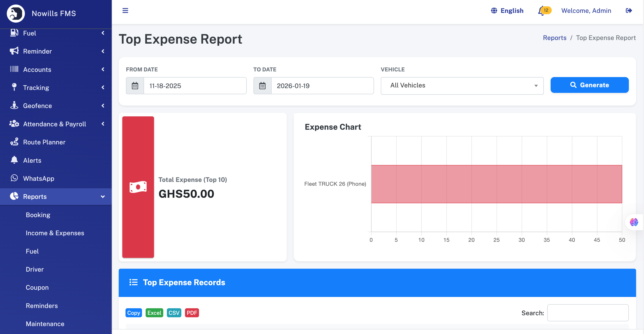
Task: Click the From Date calendar icon
Action: pos(135,86)
